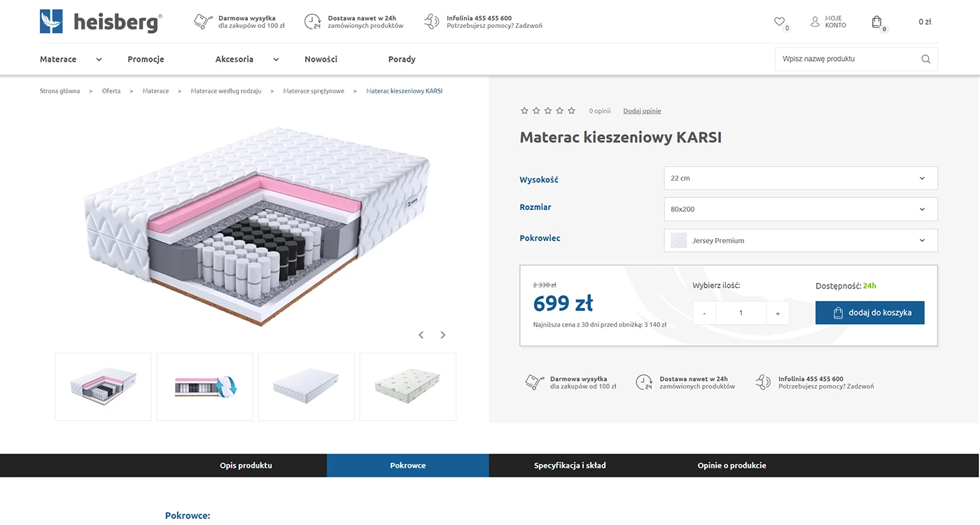Click the Jersey Premium fabric swatch
The width and height of the screenshot is (980, 525).
click(678, 240)
